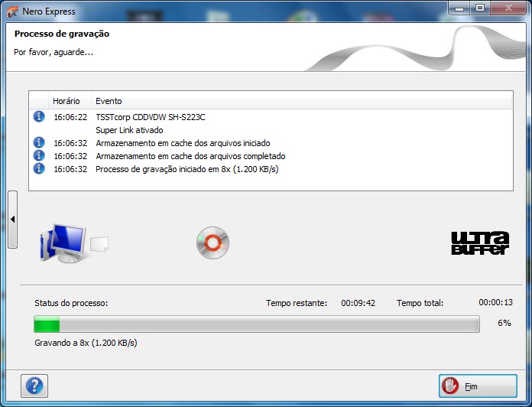Click the Evento column header
Screen dimensions: 532x407
click(109, 101)
